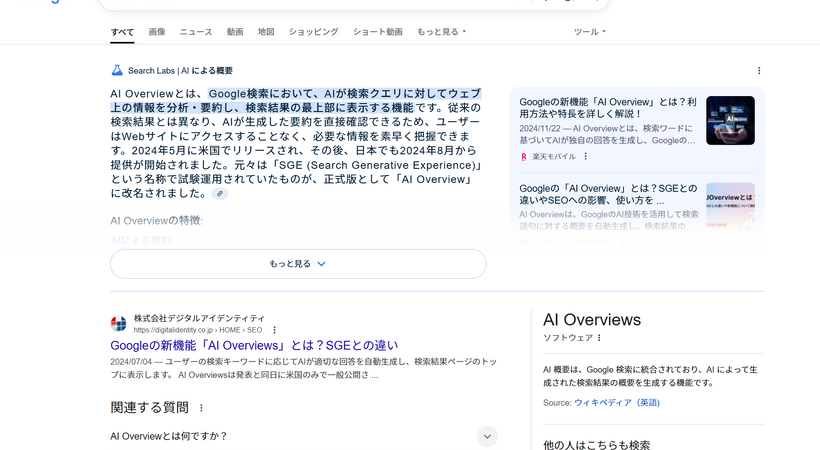Click the link chip after AI summary paragraph
820x450 pixels.
220,194
